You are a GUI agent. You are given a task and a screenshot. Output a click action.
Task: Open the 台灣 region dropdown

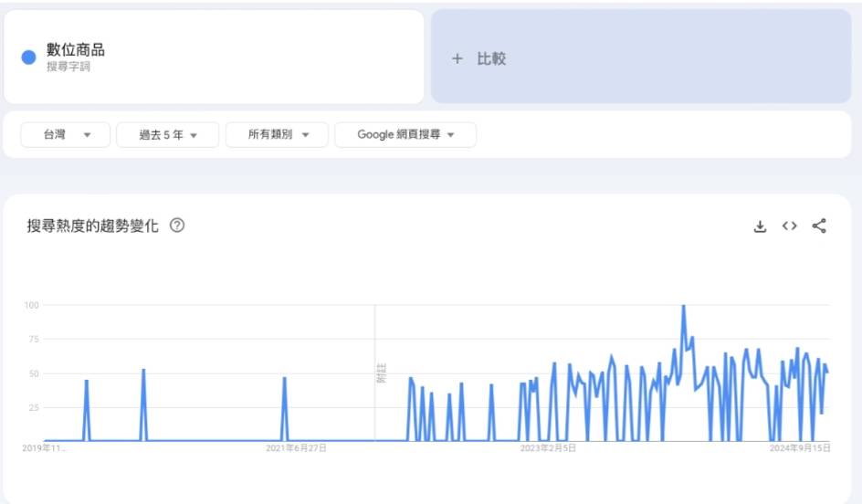click(66, 135)
